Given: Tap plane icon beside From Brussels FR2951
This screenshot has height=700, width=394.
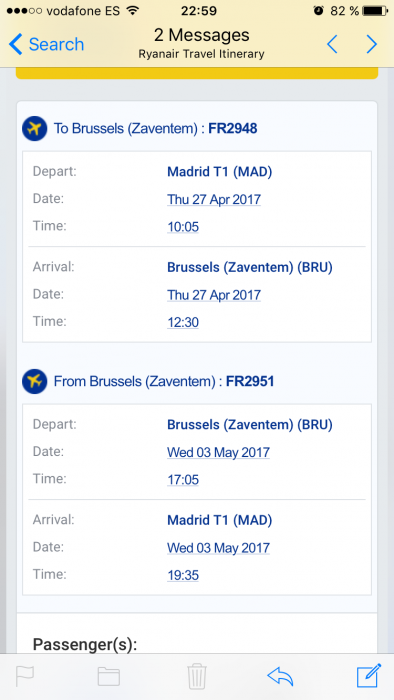Looking at the screenshot, I should coord(34,381).
